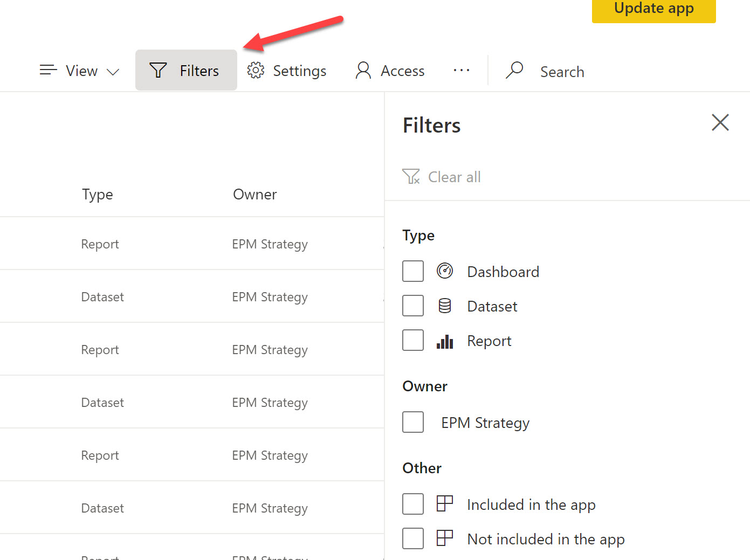
Task: Click the EPM Strategy filter label
Action: point(485,423)
